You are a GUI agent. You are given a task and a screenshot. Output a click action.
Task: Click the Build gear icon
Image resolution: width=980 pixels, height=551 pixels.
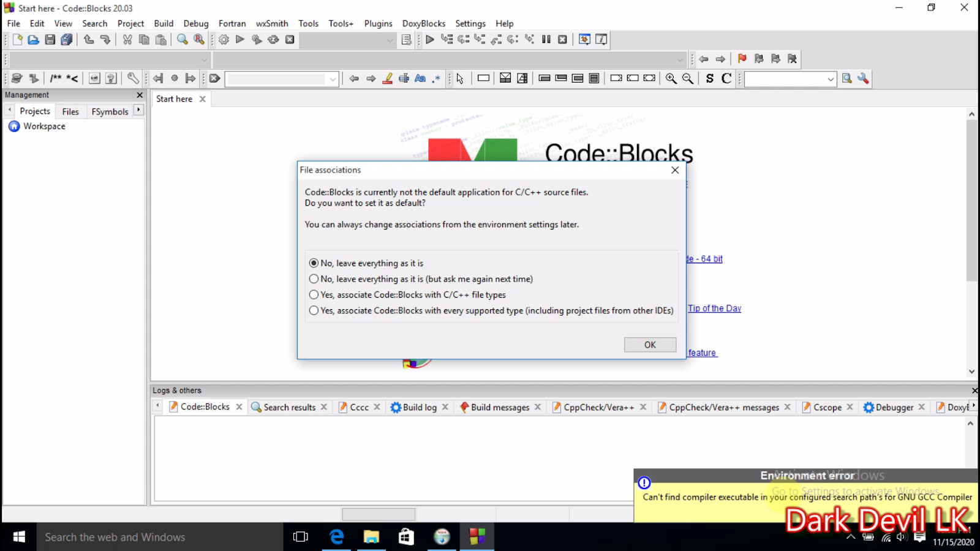[224, 40]
